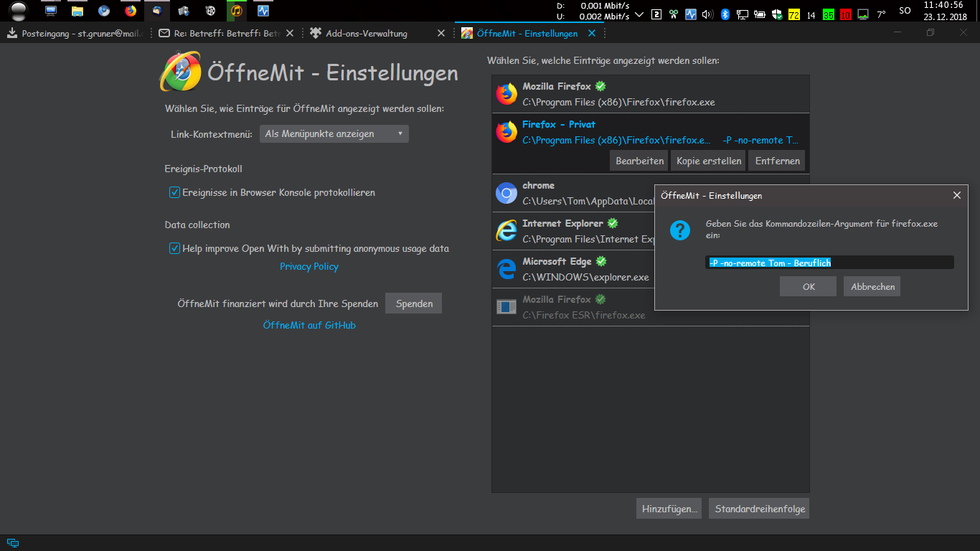Click the green 35 tray indicator

(829, 14)
